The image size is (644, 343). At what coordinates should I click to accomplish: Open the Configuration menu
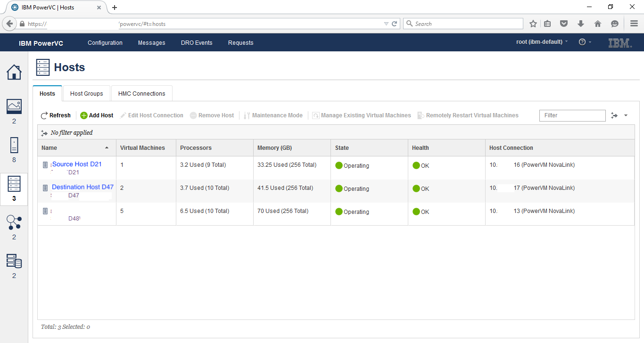coord(105,43)
